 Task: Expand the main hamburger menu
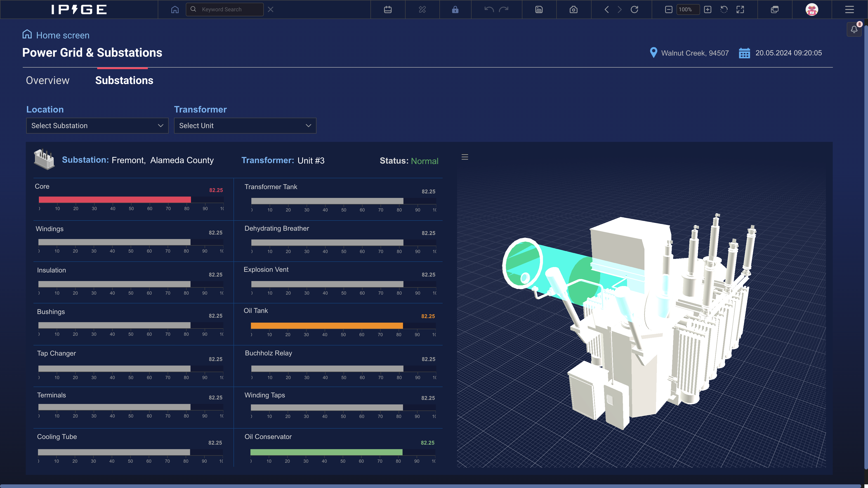click(849, 9)
